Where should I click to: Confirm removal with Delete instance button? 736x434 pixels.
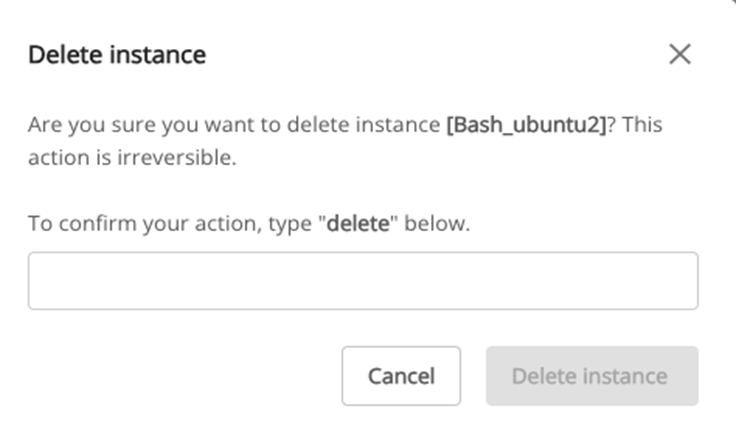[x=592, y=376]
